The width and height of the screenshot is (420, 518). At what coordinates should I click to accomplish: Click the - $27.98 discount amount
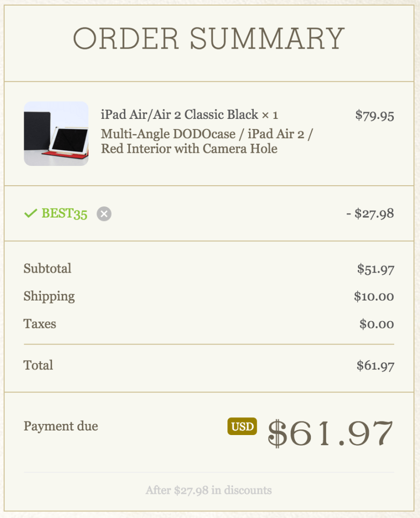coord(370,213)
